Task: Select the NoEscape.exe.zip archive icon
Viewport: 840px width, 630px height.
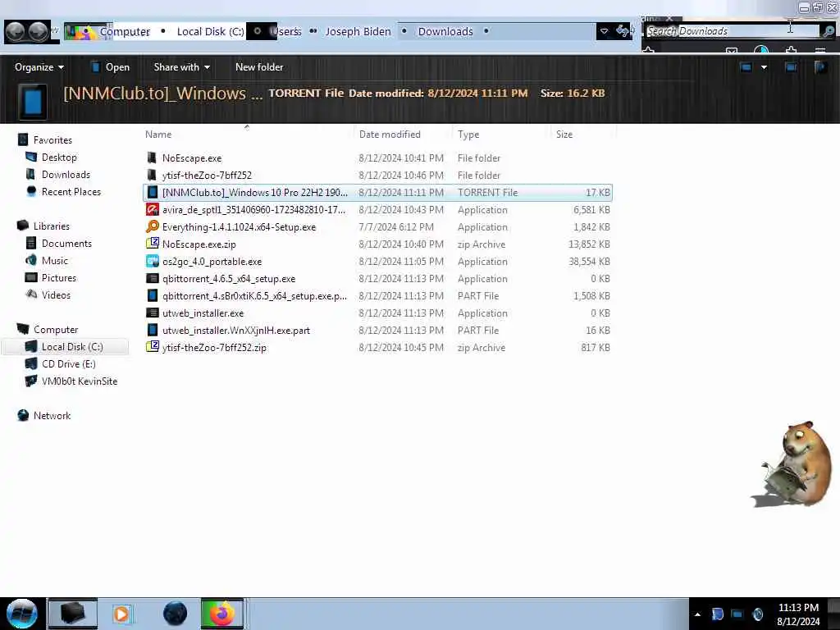Action: click(x=152, y=244)
